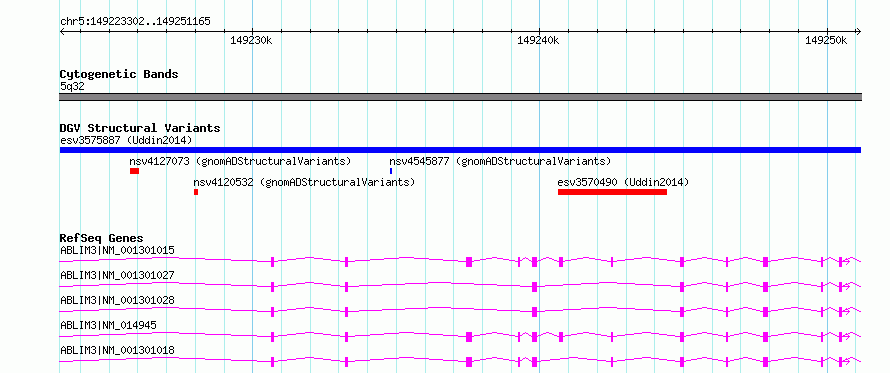This screenshot has height=373, width=890.
Task: Select the gray 5q32 cytogenetic band bar
Action: 460,97
